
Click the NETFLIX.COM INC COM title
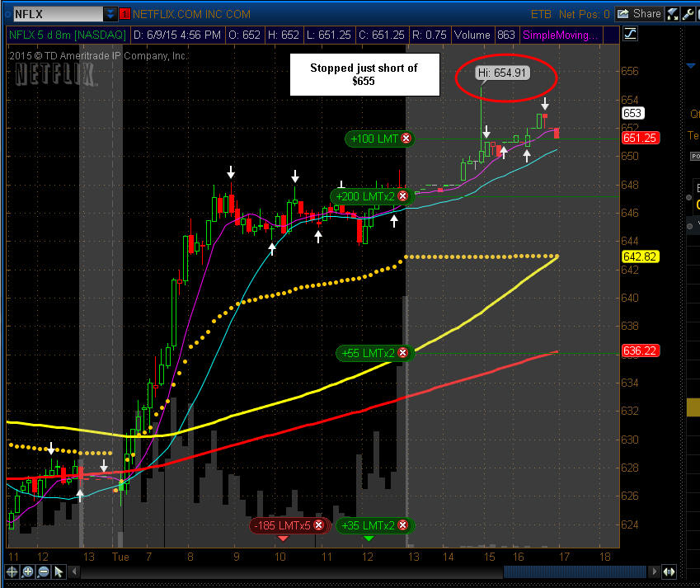tap(191, 14)
